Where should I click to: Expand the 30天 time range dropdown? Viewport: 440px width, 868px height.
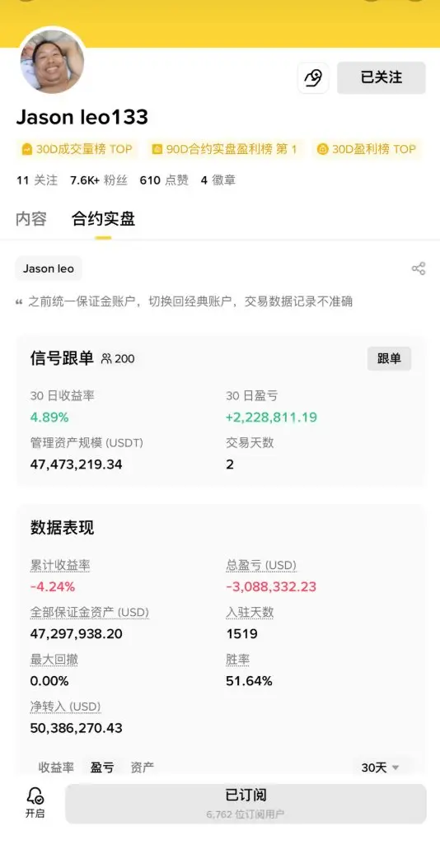click(x=380, y=768)
